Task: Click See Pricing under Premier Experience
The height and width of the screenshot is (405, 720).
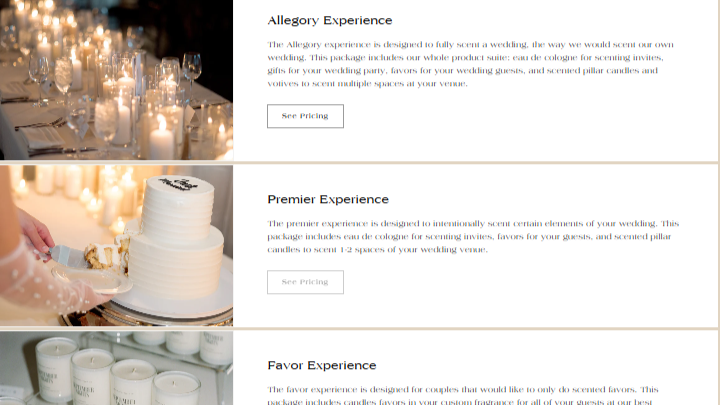Action: (x=305, y=282)
